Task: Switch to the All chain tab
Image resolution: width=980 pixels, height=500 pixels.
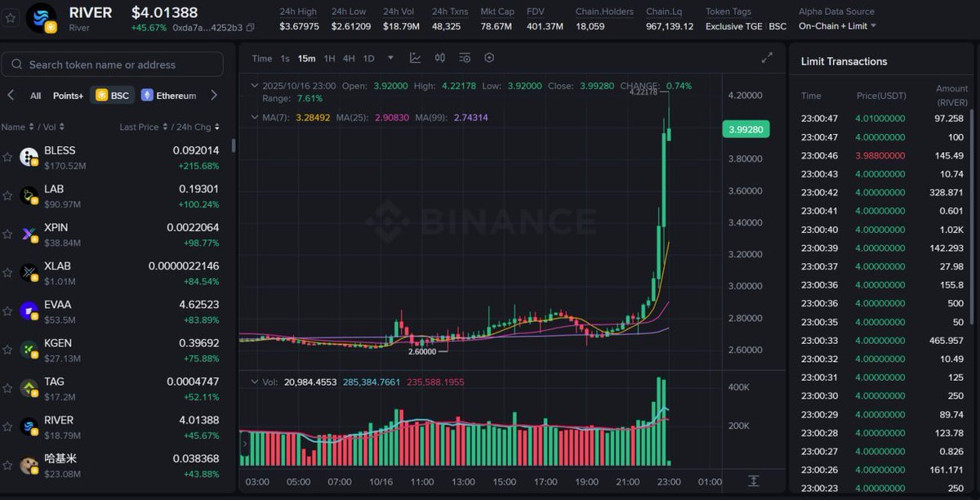Action: [x=35, y=96]
